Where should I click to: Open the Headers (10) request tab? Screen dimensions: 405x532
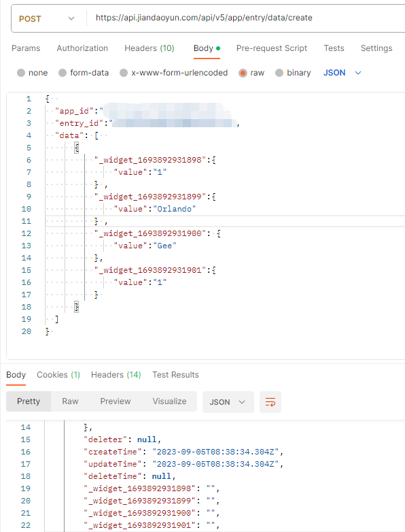149,48
